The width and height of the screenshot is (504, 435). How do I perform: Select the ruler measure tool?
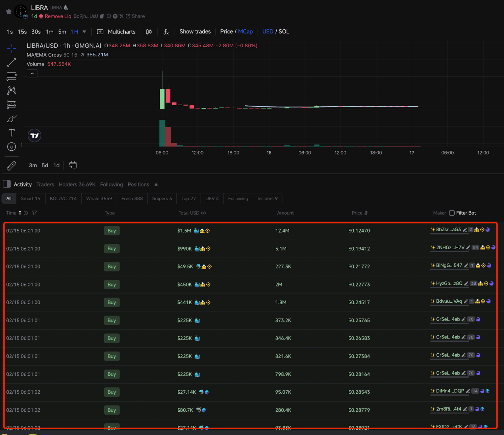tap(12, 166)
